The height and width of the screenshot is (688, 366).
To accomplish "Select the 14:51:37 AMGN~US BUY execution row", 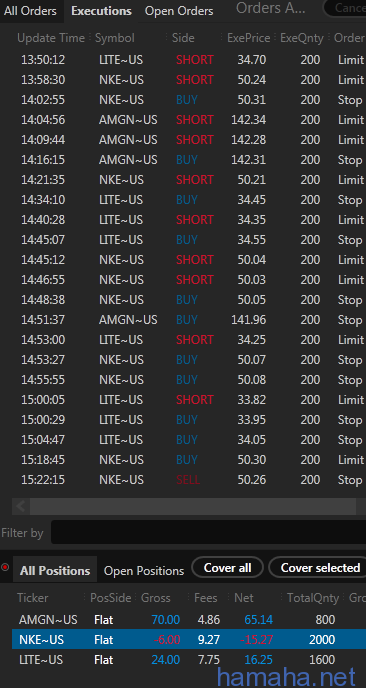I will click(189, 320).
